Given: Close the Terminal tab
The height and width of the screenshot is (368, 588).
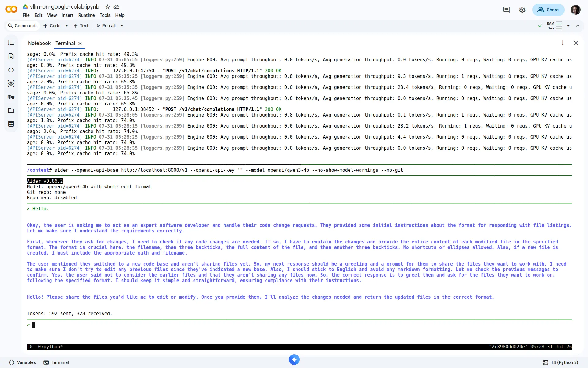Looking at the screenshot, I should point(80,44).
